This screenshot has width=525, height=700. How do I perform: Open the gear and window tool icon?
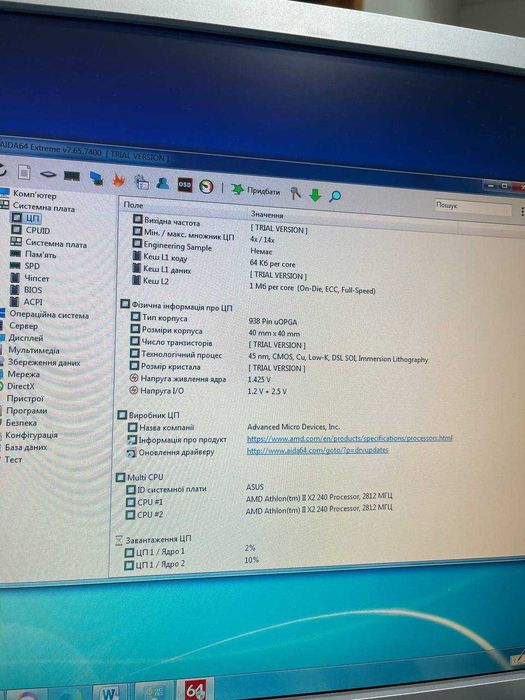[x=141, y=181]
